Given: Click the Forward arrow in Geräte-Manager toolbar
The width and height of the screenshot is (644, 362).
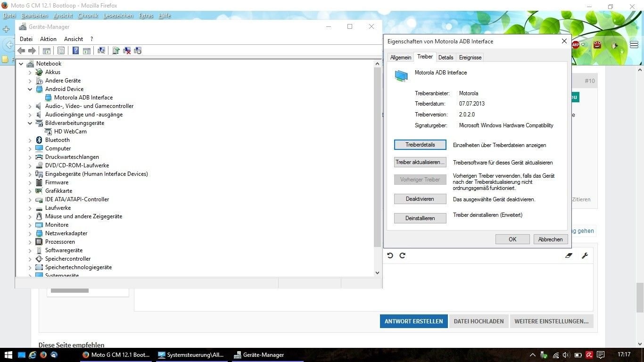Looking at the screenshot, I should [x=32, y=50].
